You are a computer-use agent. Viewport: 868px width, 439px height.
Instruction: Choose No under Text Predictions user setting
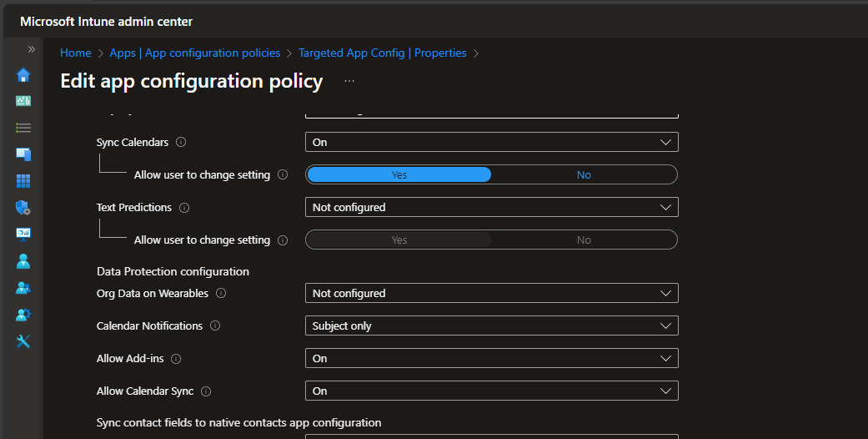point(584,240)
